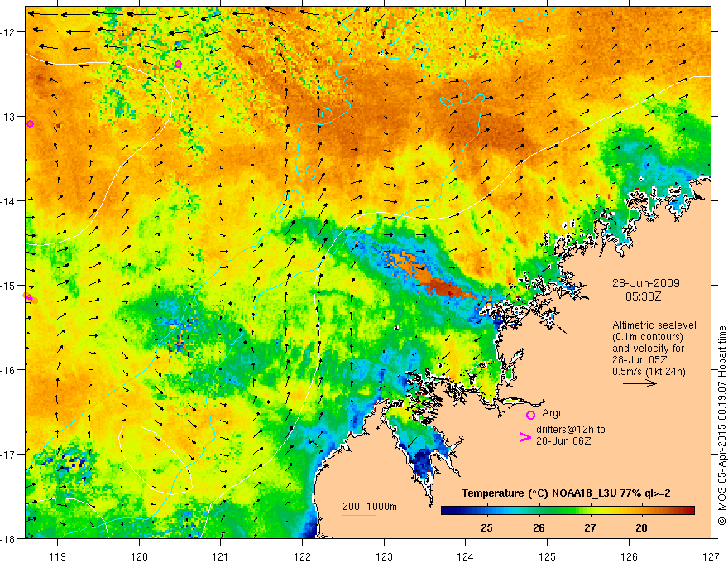Click the '(0.1m contours)' text
This screenshot has width=728, height=563.
(648, 337)
